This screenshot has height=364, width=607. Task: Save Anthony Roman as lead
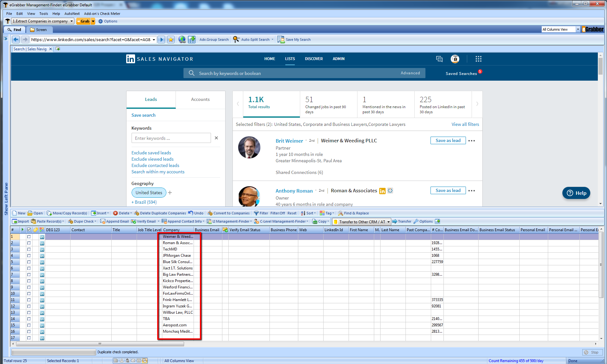click(x=448, y=190)
